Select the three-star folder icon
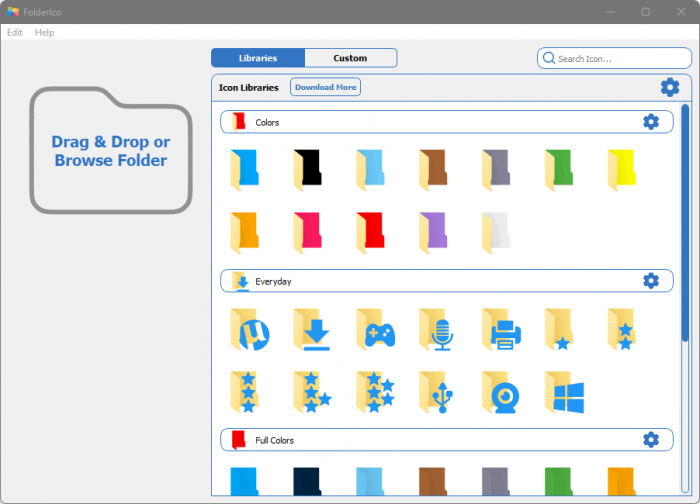700x504 pixels. [245, 392]
